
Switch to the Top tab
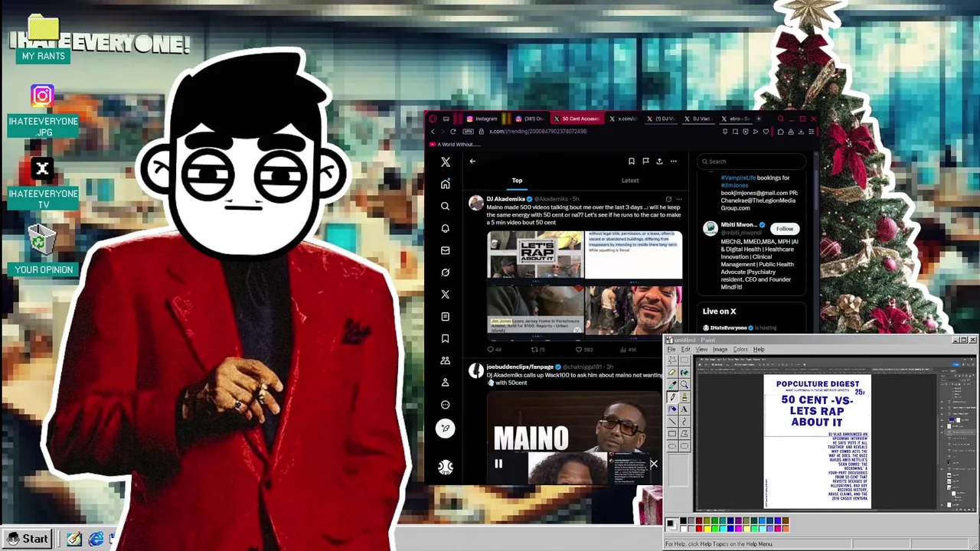(x=517, y=181)
